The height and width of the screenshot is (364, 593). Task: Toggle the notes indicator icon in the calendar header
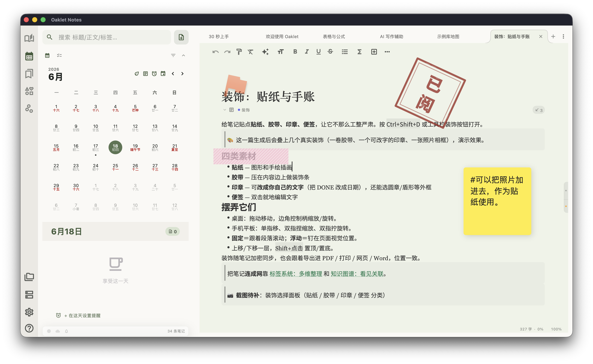(146, 74)
